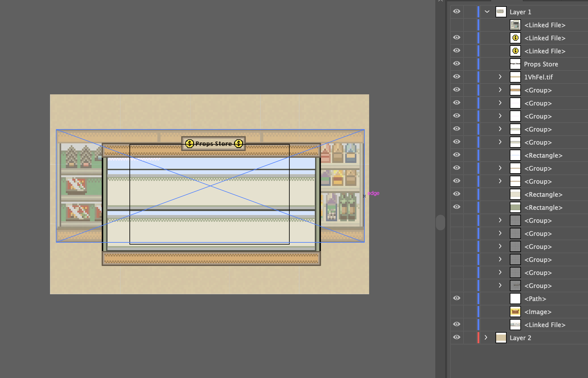Select the <Path> row name
This screenshot has width=588, height=378.
(535, 299)
